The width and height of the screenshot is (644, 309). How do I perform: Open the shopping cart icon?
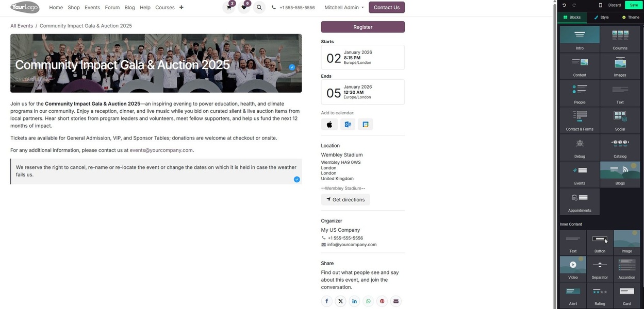(228, 8)
